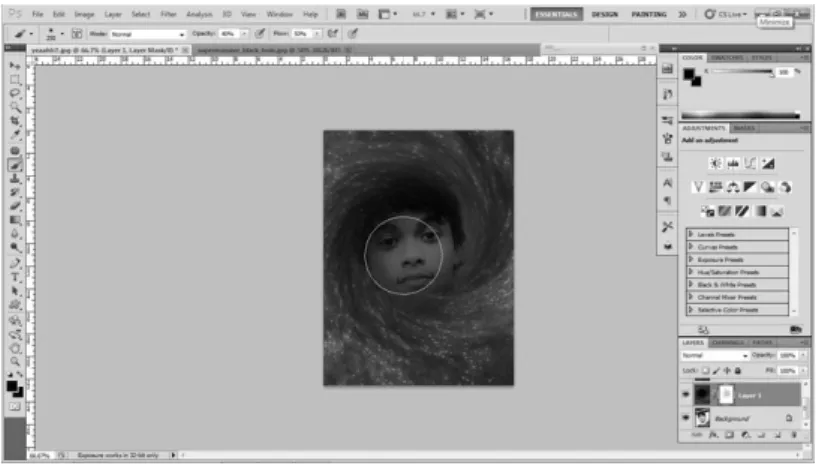
Task: Select the Rectangular Marquee tool
Action: point(15,80)
